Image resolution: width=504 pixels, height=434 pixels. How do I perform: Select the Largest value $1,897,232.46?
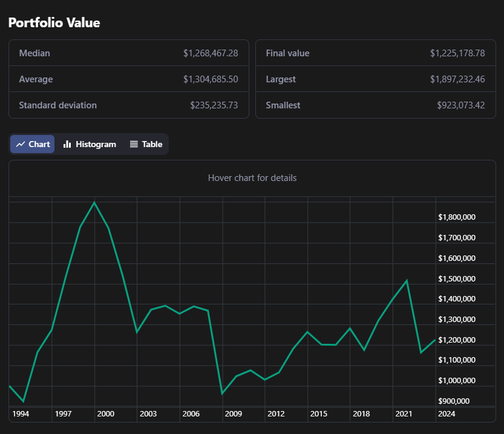tap(457, 79)
